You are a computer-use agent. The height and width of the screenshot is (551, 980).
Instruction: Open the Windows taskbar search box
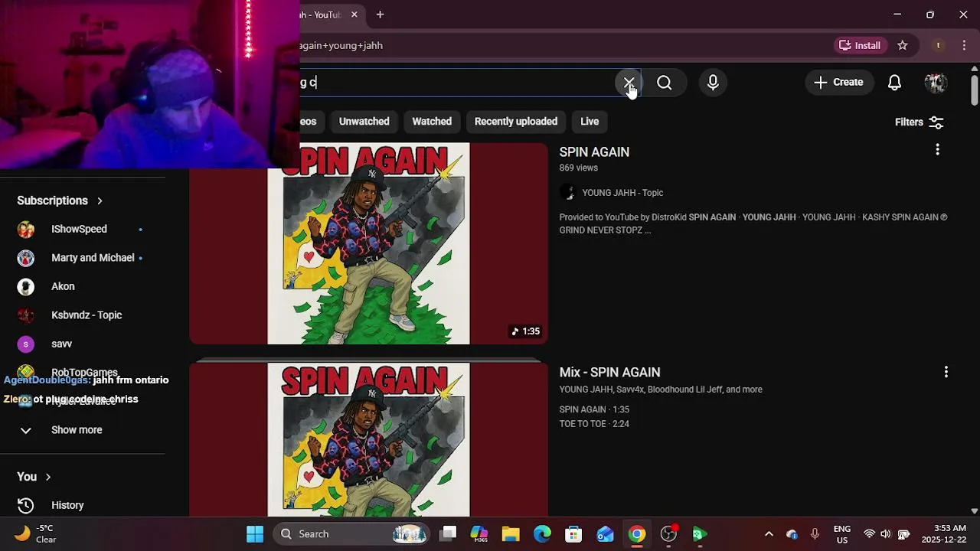coord(352,534)
